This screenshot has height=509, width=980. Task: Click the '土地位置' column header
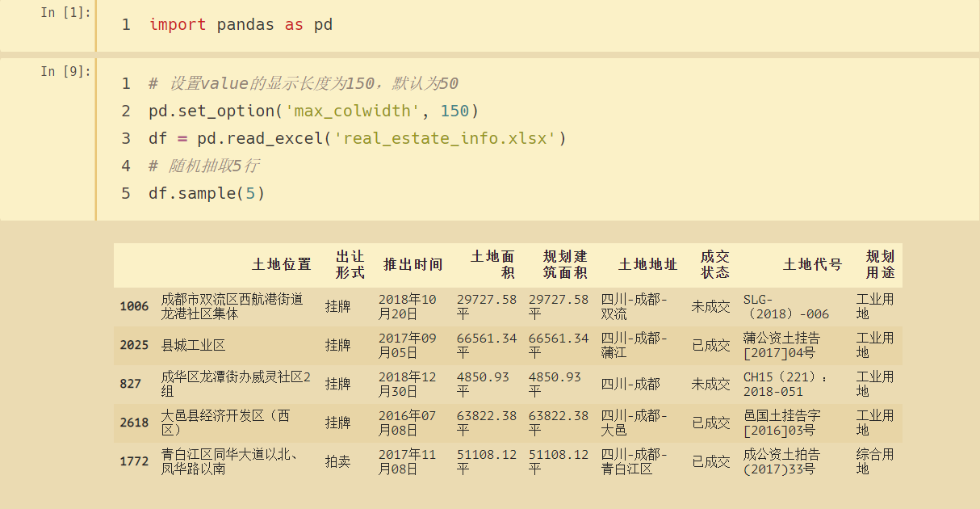coord(281,264)
